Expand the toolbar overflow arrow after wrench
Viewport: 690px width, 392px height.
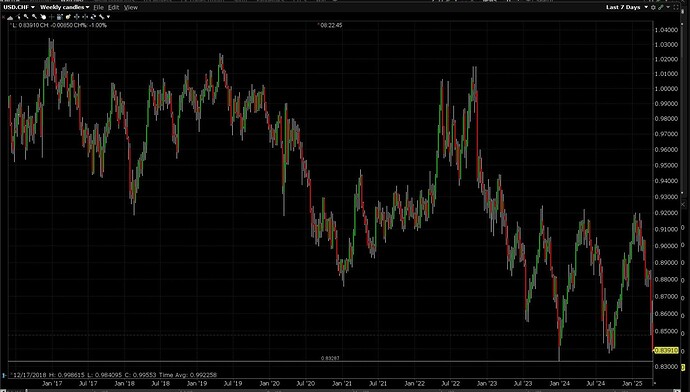coord(108,17)
